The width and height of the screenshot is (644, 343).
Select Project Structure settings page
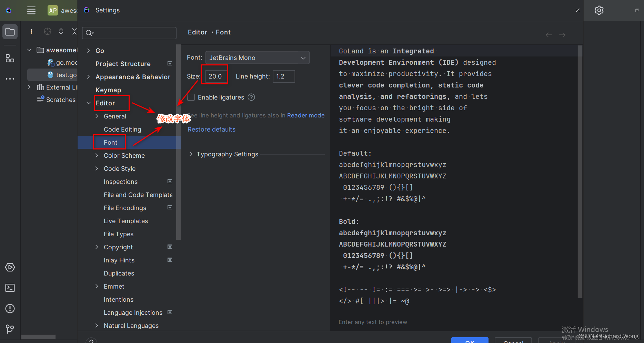123,64
